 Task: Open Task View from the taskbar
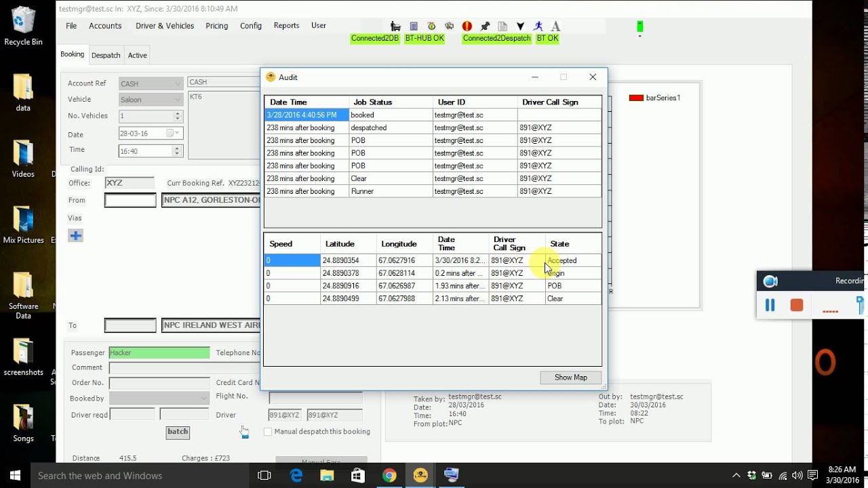click(264, 475)
